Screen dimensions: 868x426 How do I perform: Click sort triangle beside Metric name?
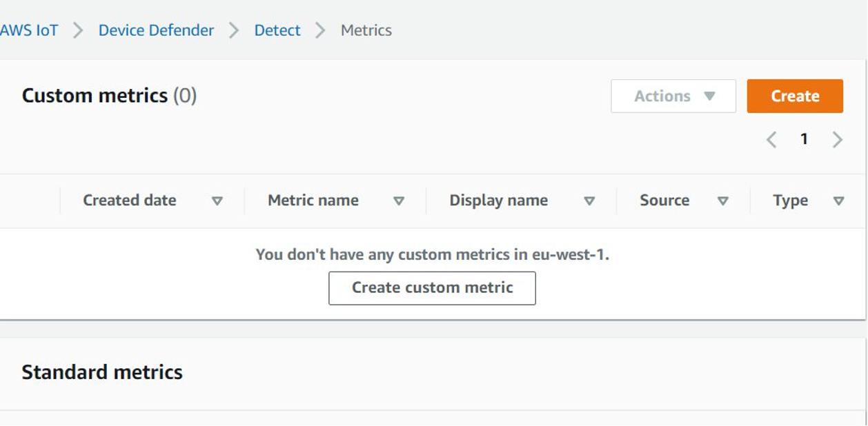[398, 201]
